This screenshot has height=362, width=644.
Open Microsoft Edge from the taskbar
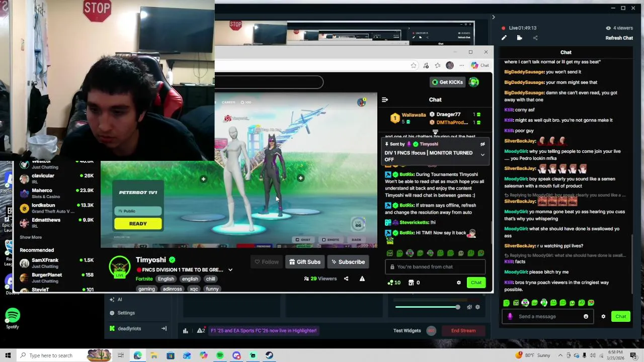pos(137,355)
